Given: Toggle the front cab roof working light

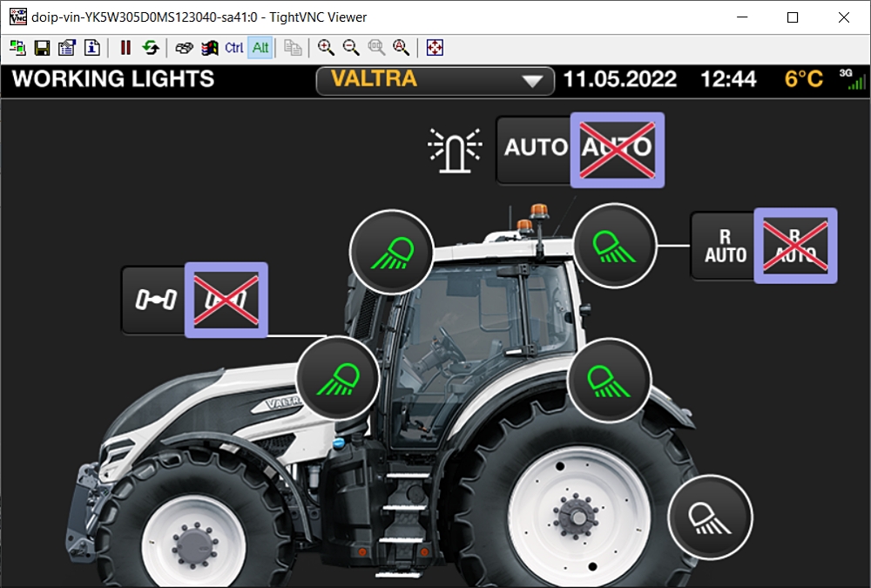Looking at the screenshot, I should 392,252.
